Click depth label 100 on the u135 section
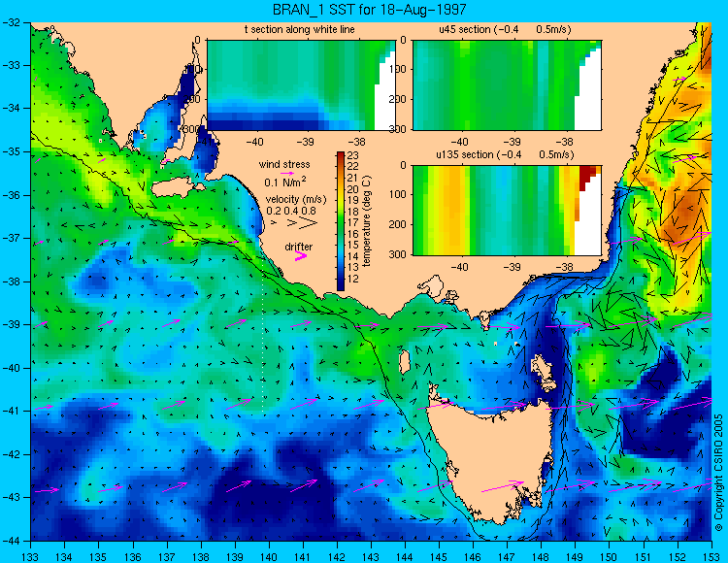728x563 pixels. pyautogui.click(x=398, y=194)
